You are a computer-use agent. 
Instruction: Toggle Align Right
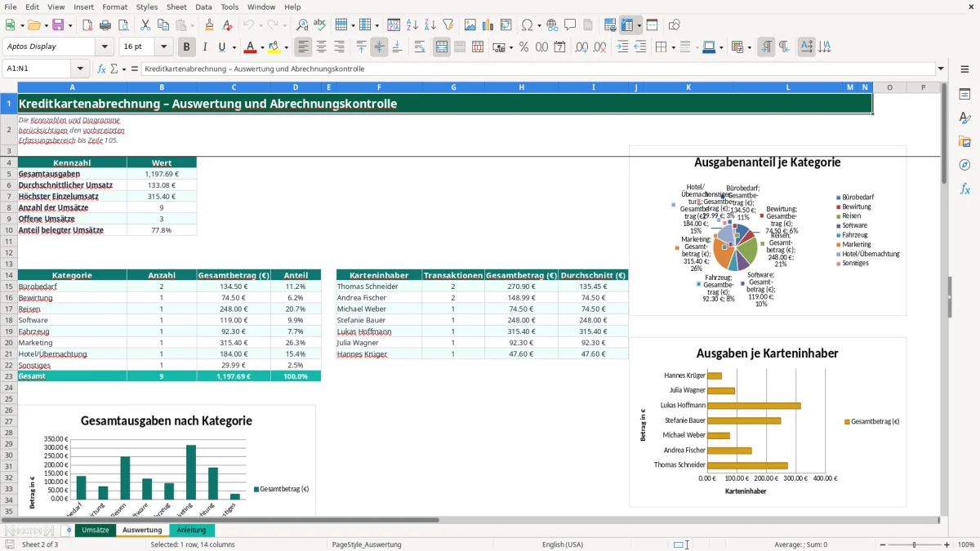click(x=339, y=47)
